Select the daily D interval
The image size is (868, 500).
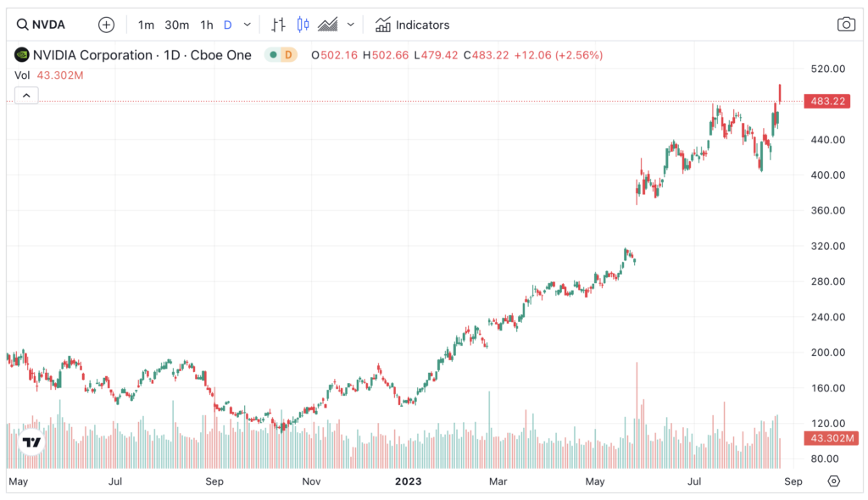coord(227,25)
